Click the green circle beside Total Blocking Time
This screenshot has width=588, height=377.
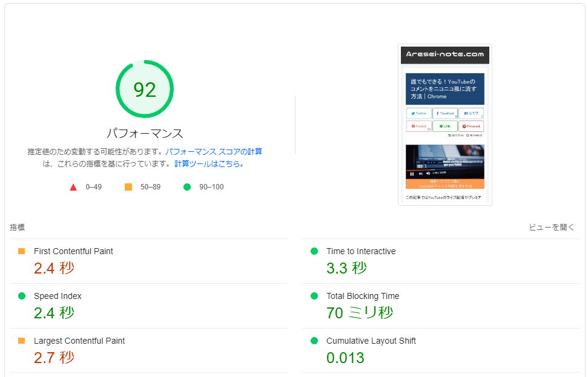pyautogui.click(x=314, y=296)
